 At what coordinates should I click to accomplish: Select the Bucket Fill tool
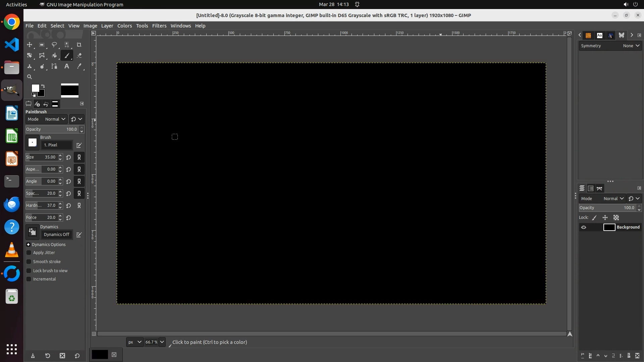pos(54,56)
